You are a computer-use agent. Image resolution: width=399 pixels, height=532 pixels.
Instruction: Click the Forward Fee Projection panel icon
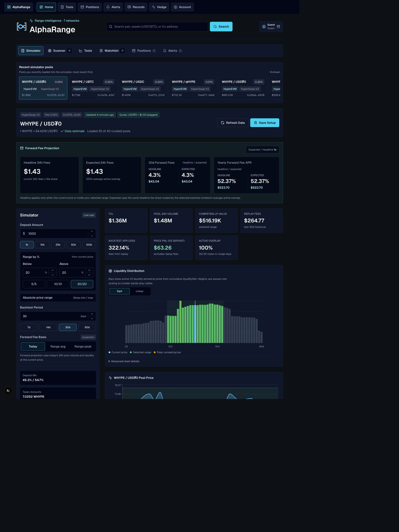(22, 148)
